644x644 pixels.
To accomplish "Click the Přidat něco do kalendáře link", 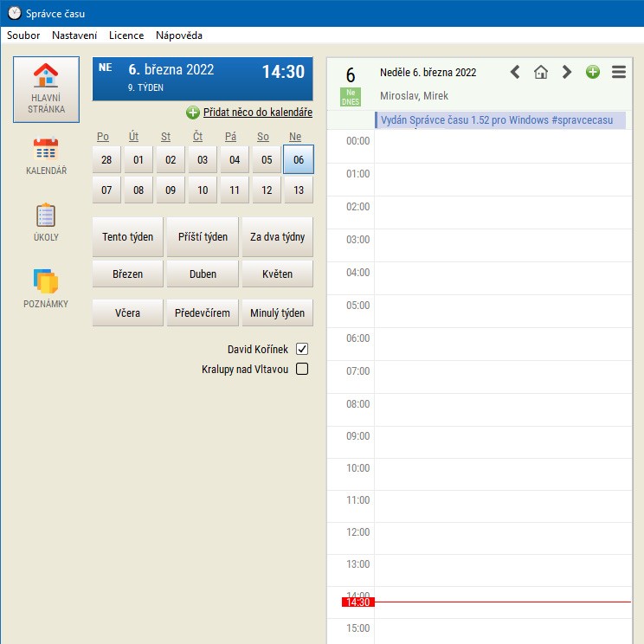I will point(258,113).
